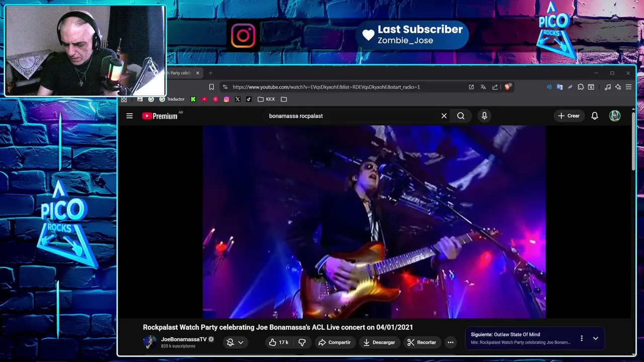Screen dimensions: 644x362
Task: Open a new browser tab
Action: tap(211, 73)
